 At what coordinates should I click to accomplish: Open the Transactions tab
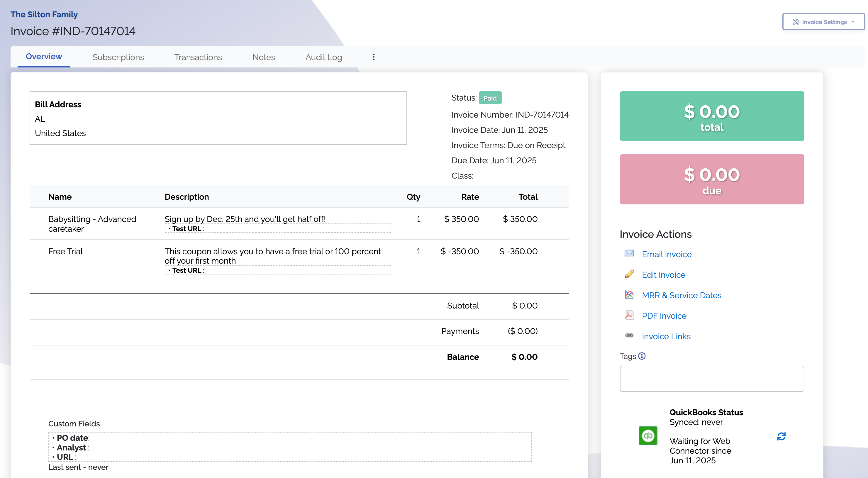pyautogui.click(x=198, y=57)
